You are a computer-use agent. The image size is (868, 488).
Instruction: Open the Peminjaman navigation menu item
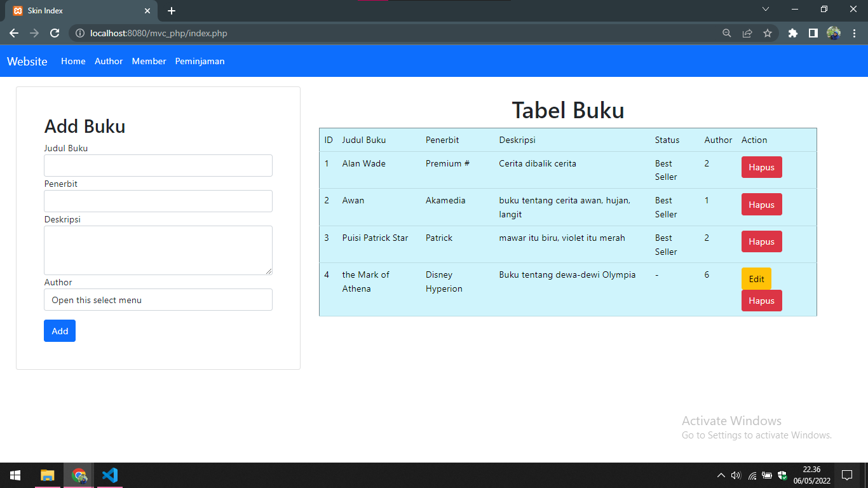(200, 61)
